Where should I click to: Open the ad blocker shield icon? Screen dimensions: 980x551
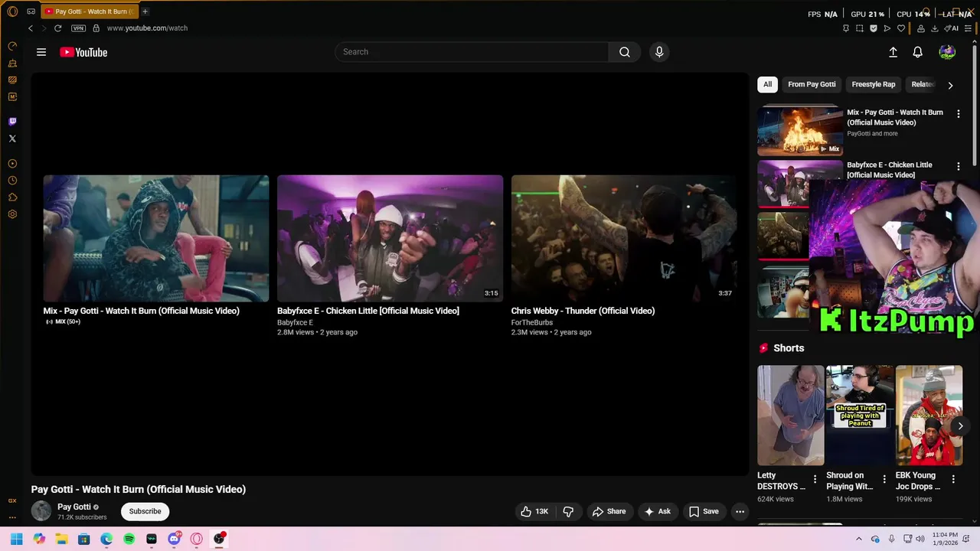pos(874,28)
